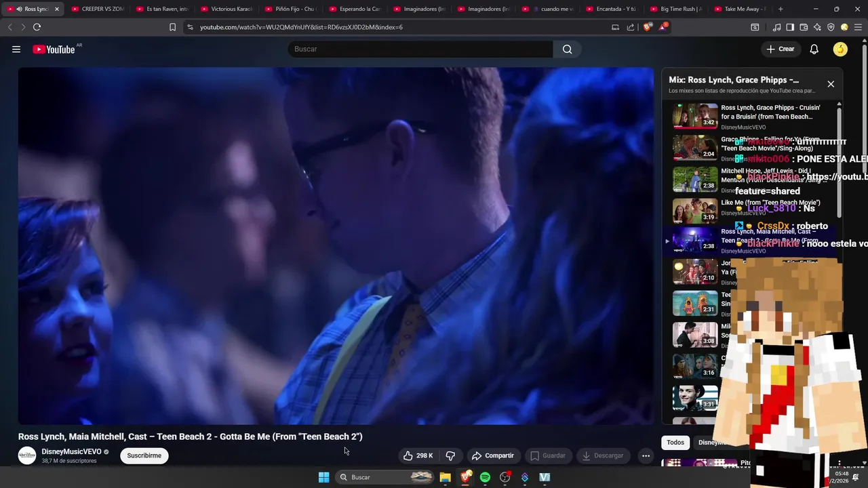Click the install or cast screen icon in the address bar
The image size is (868, 488).
[x=615, y=27]
